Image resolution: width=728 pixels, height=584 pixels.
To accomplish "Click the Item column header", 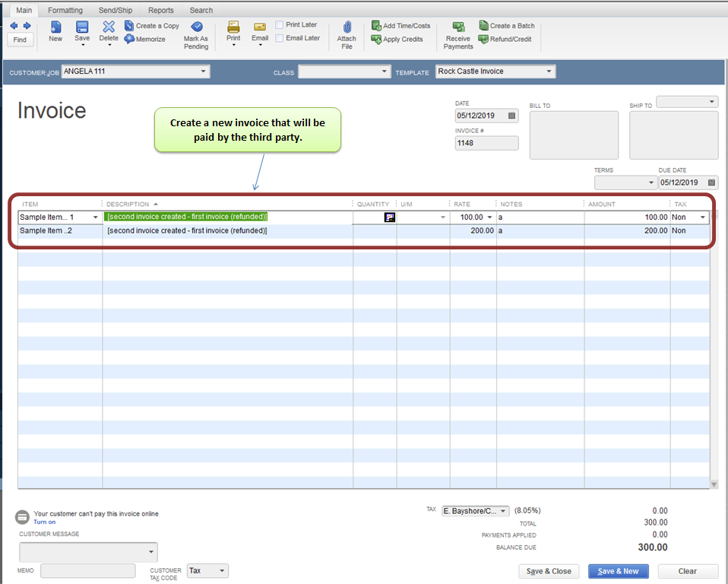I will pyautogui.click(x=30, y=205).
